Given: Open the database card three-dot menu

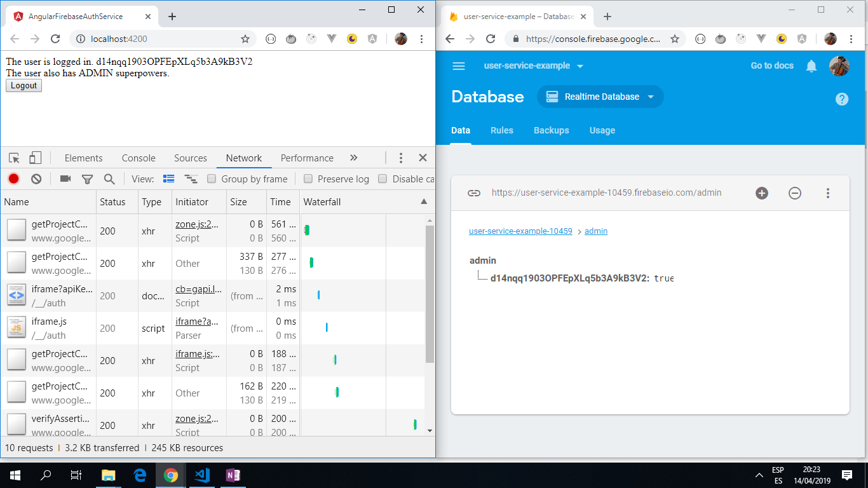Looking at the screenshot, I should (828, 193).
